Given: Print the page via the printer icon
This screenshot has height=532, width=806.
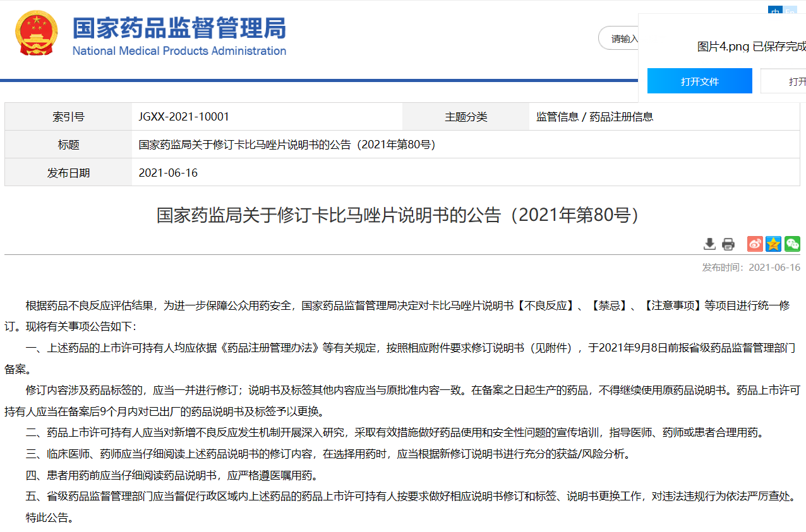Looking at the screenshot, I should click(x=728, y=244).
